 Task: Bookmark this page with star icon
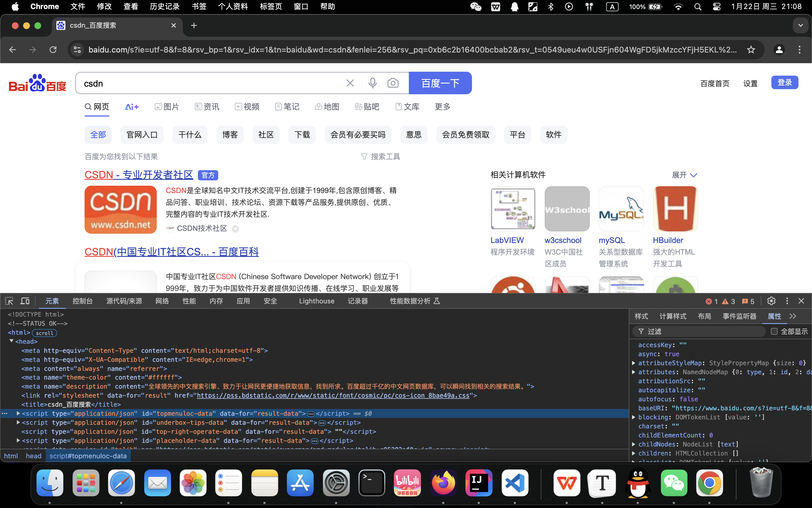coord(751,50)
